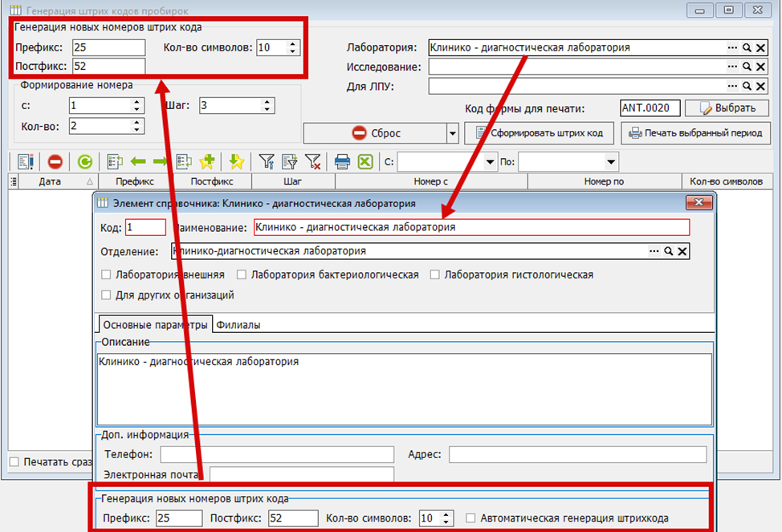The image size is (782, 532).
Task: Click the Выбрать button
Action: 727,108
